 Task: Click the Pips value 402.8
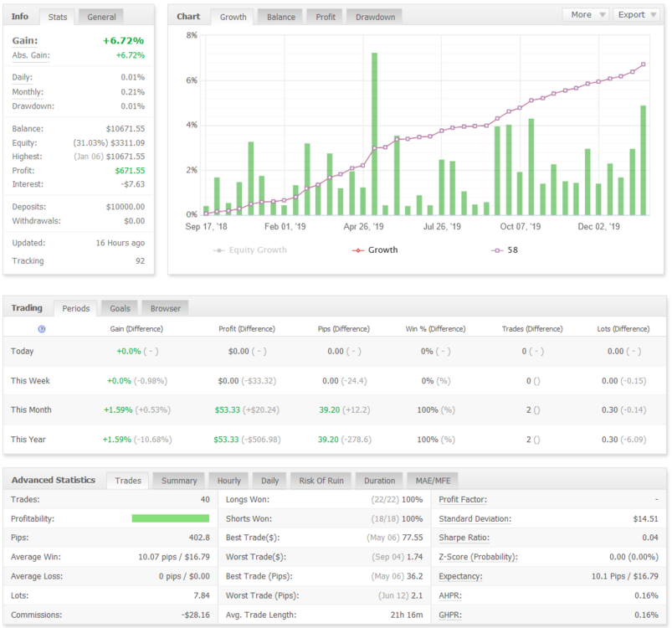point(199,538)
